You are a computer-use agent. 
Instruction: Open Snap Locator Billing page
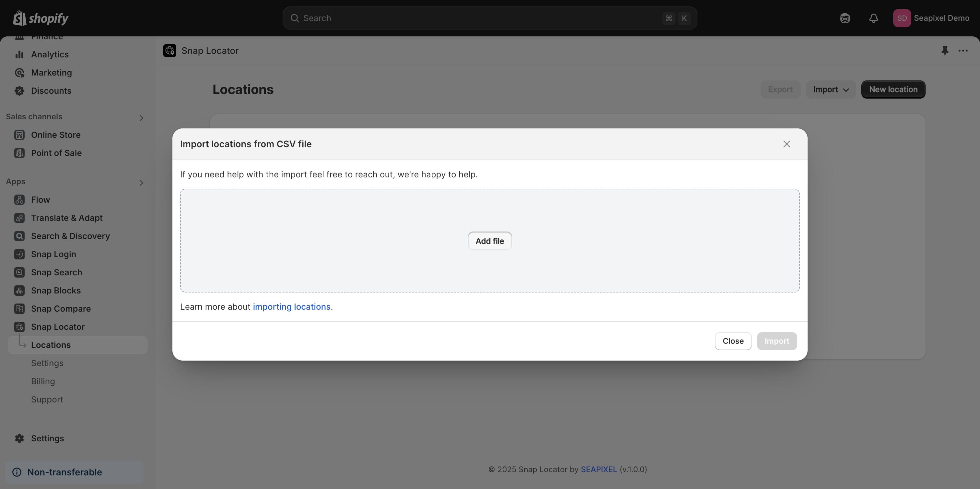43,381
